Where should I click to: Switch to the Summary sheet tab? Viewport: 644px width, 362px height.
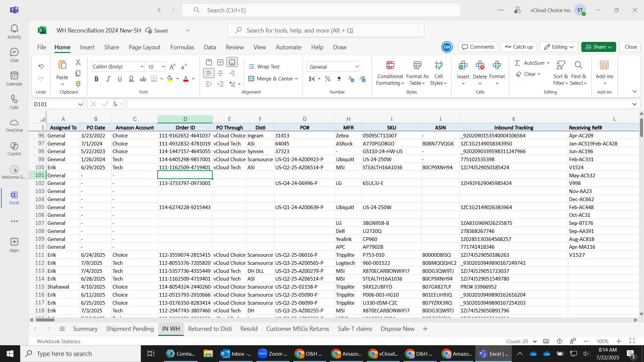point(85,329)
